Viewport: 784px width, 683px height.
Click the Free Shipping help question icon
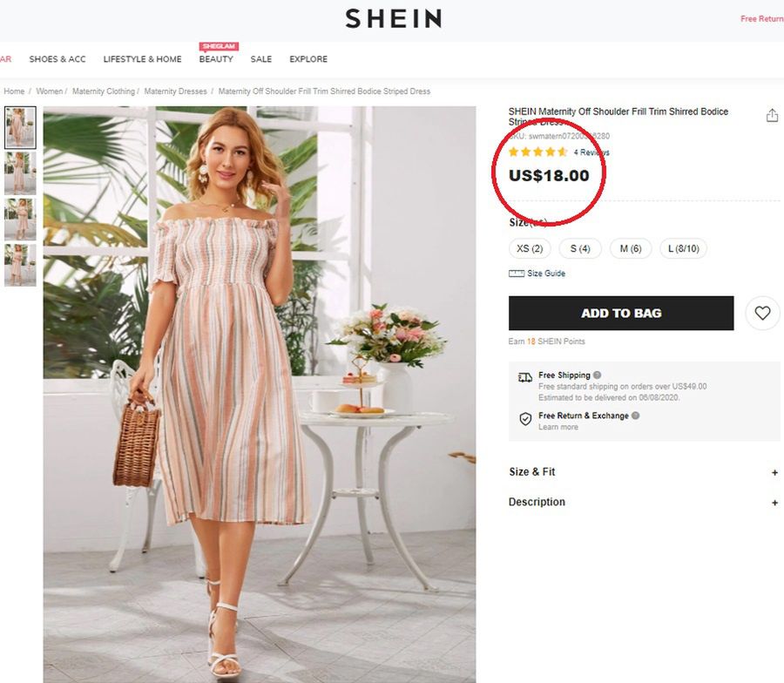[598, 375]
